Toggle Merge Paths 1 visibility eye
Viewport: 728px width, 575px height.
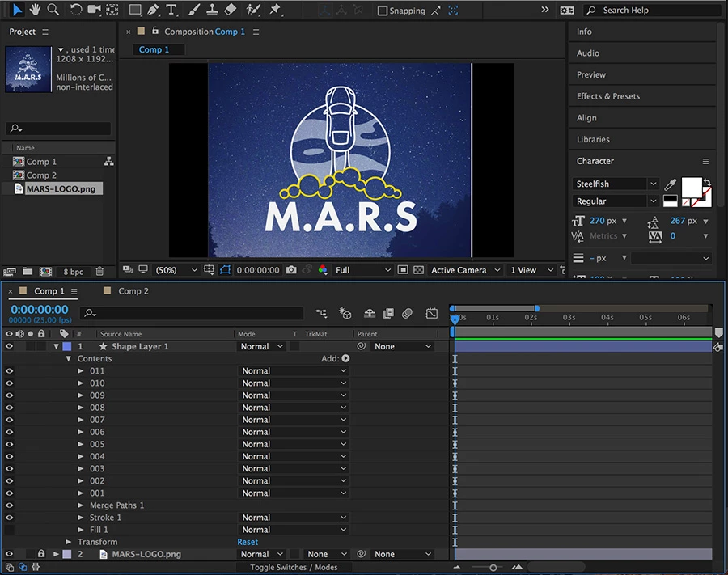[x=9, y=505]
